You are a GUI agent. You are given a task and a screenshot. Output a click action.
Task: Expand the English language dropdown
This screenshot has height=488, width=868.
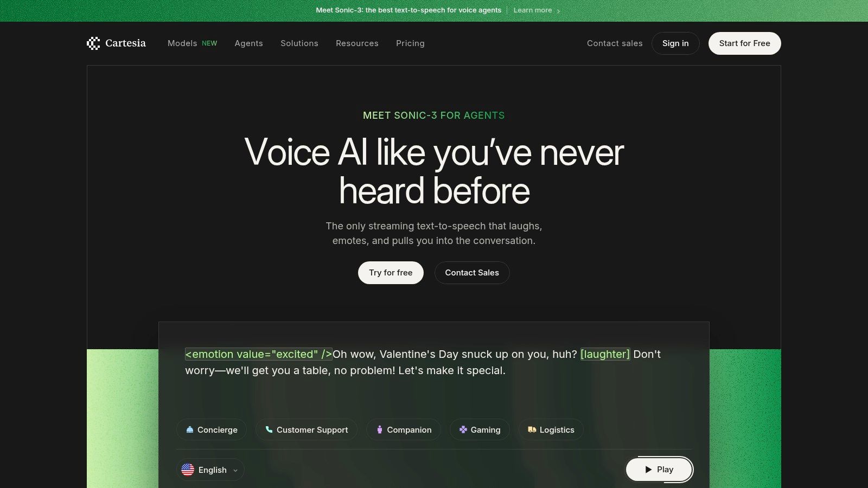tap(210, 470)
